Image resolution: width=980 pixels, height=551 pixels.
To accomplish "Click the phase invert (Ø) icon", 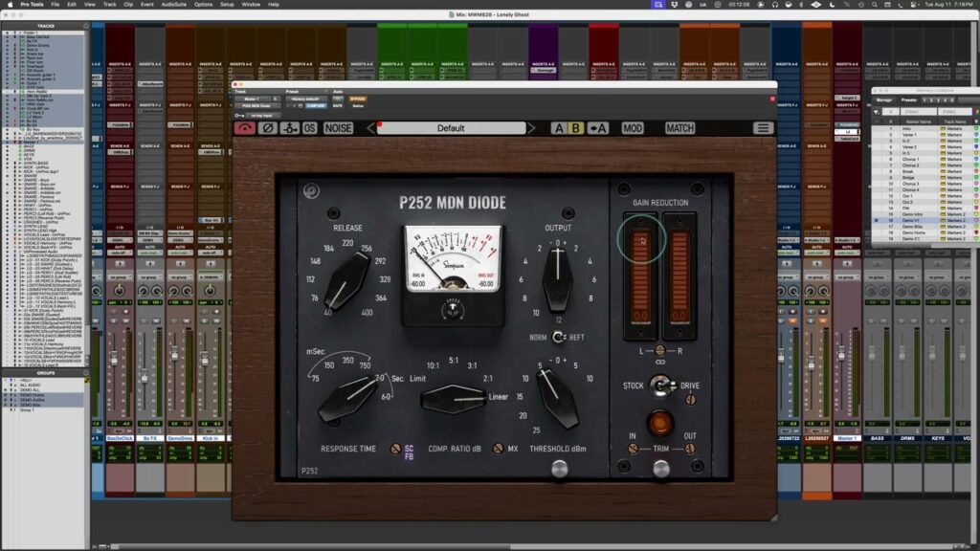I will pos(268,128).
